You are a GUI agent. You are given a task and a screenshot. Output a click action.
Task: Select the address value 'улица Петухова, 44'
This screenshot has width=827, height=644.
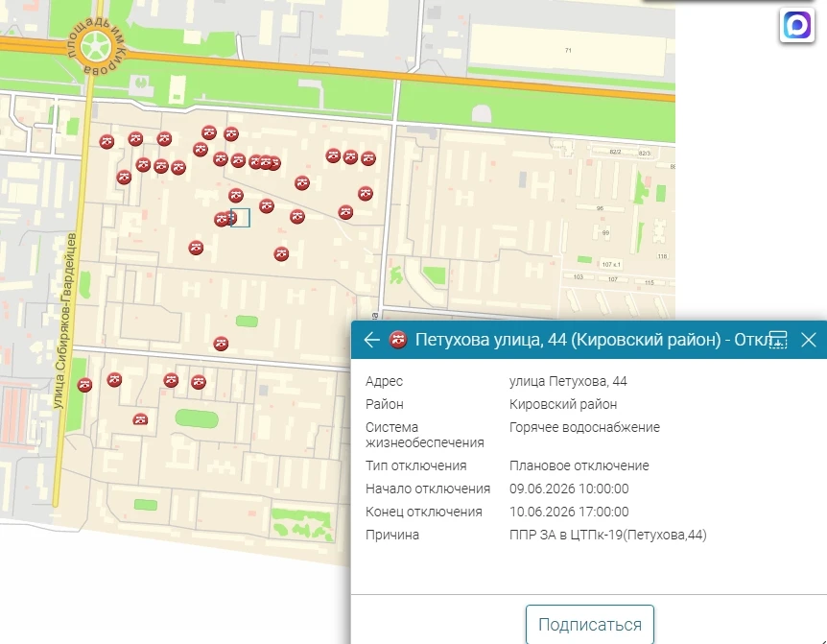coord(568,381)
